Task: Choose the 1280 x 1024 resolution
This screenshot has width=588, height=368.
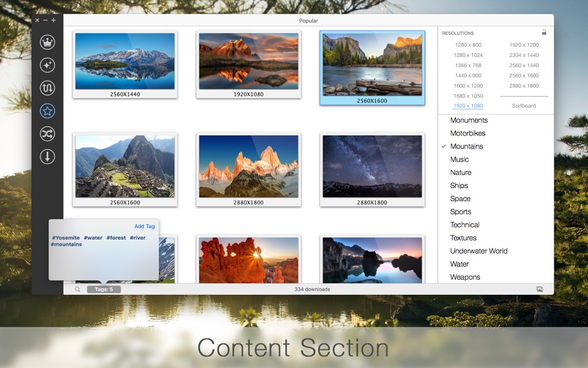Action: [468, 55]
